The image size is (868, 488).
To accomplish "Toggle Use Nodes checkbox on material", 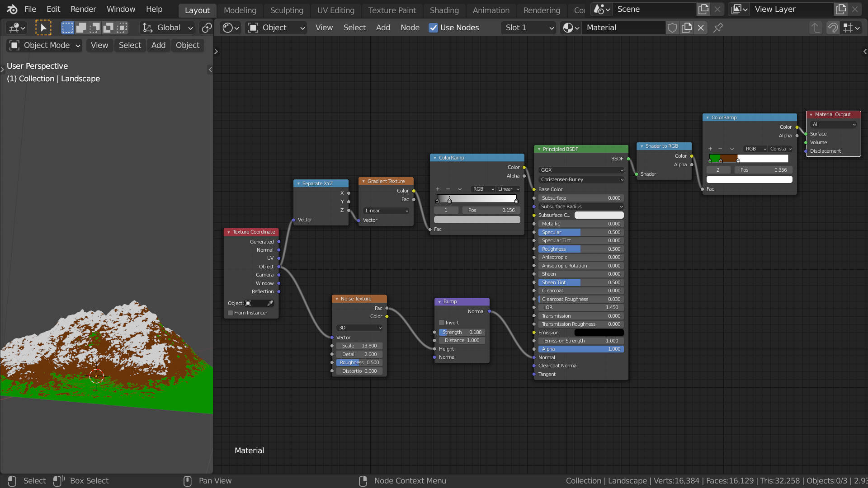I will [433, 28].
